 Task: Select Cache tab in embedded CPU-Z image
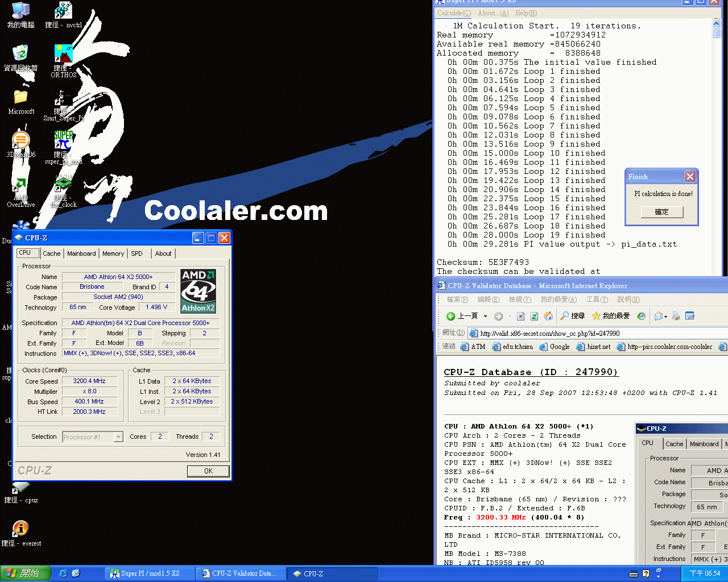(x=674, y=444)
